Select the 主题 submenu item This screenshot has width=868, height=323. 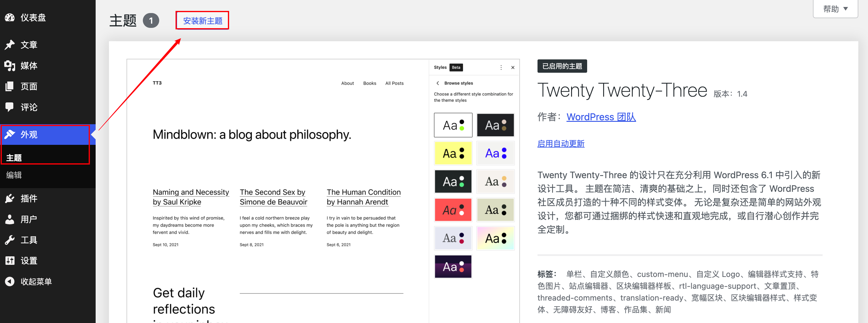point(14,158)
